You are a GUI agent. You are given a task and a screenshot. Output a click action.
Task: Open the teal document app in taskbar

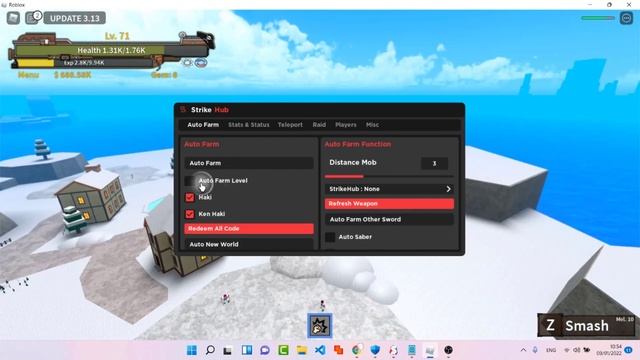(412, 350)
